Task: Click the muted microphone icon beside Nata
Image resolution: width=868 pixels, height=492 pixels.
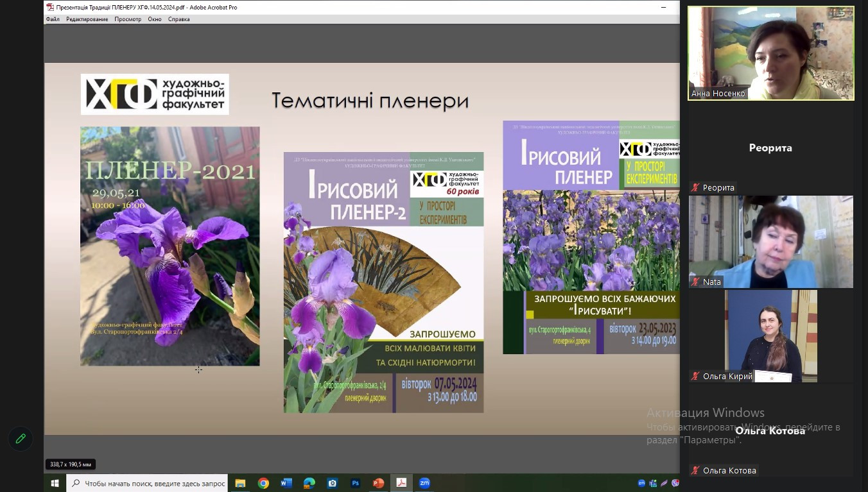Action: [695, 282]
